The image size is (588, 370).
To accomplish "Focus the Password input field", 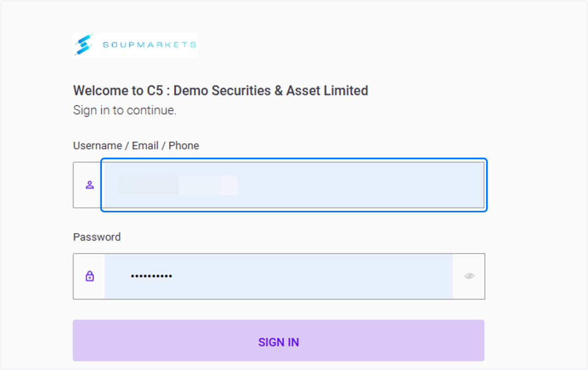I will pos(278,276).
